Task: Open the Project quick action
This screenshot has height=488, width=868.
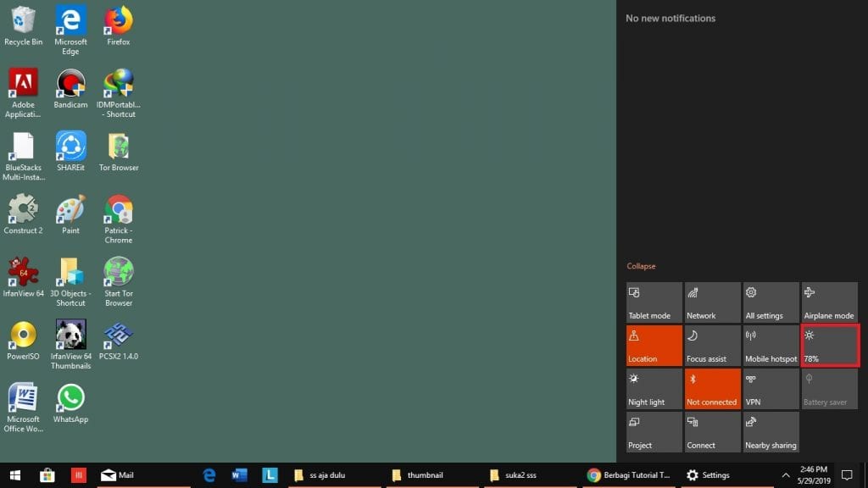Action: [x=654, y=431]
